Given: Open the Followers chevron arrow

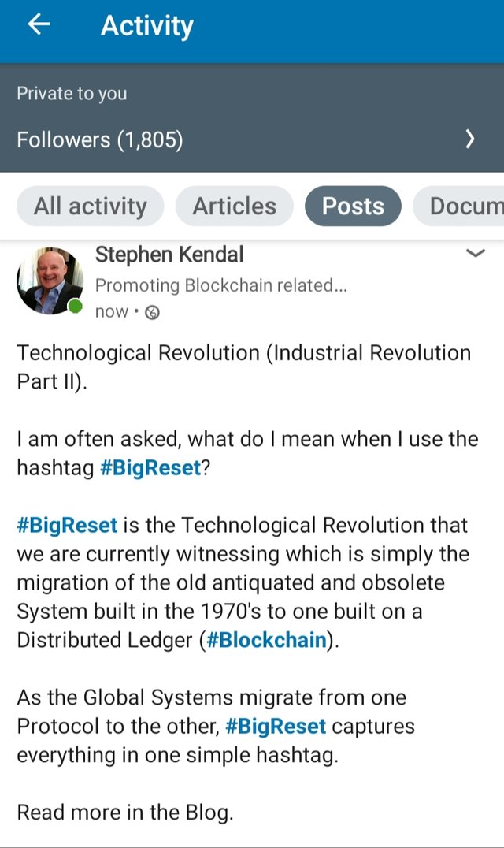Looking at the screenshot, I should [470, 140].
